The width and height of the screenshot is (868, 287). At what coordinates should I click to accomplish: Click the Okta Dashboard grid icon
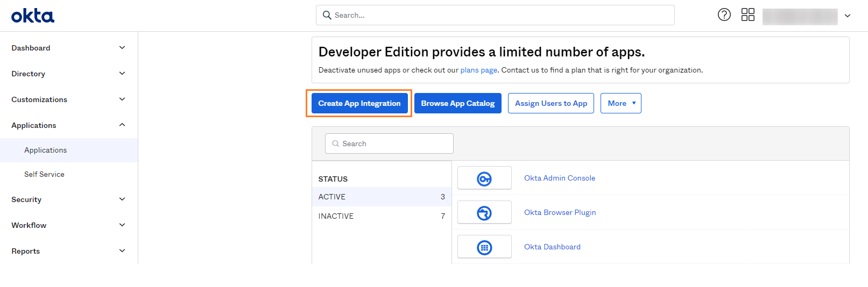[484, 247]
